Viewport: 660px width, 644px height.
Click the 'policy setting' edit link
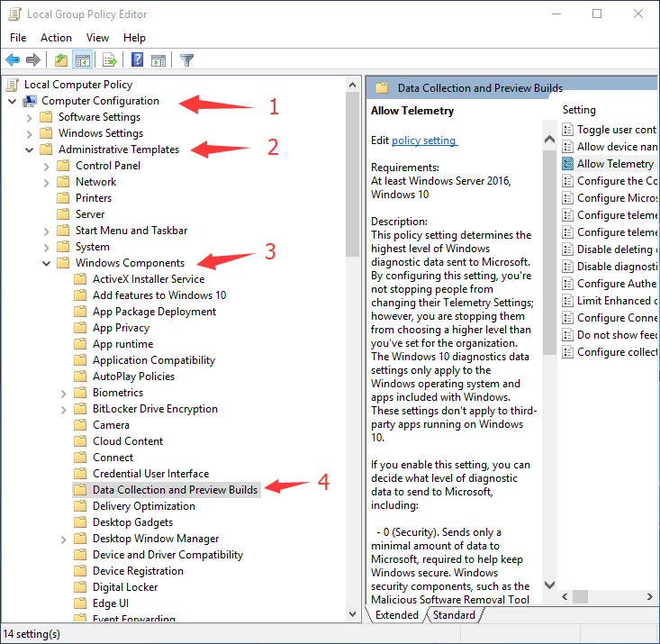coord(424,141)
